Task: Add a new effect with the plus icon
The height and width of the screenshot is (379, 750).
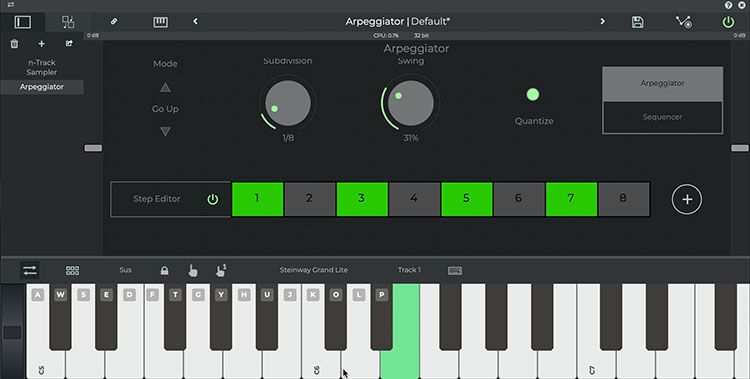Action: pos(42,44)
